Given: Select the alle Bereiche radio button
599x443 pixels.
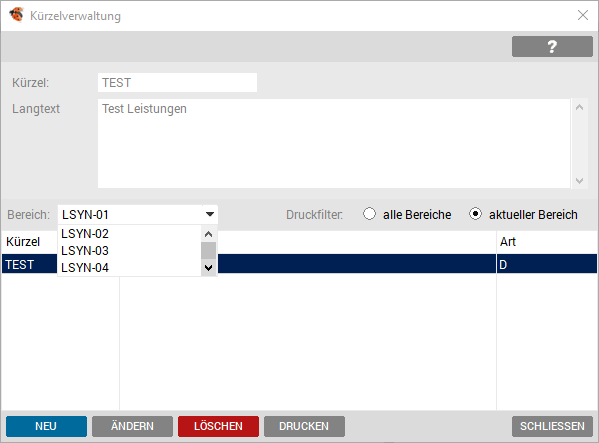Looking at the screenshot, I should (x=369, y=214).
